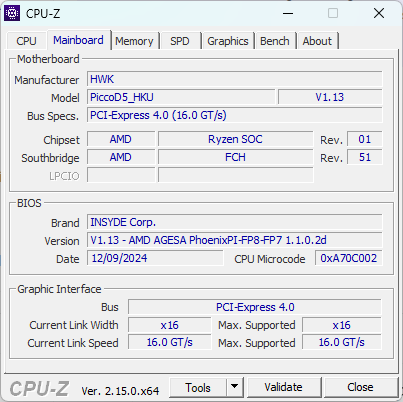This screenshot has width=403, height=402.
Task: Go to the Graphics tab
Action: (228, 41)
